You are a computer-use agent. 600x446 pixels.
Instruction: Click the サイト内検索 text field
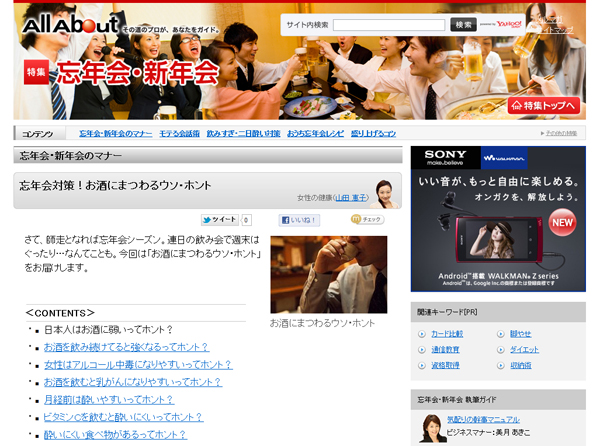click(388, 25)
